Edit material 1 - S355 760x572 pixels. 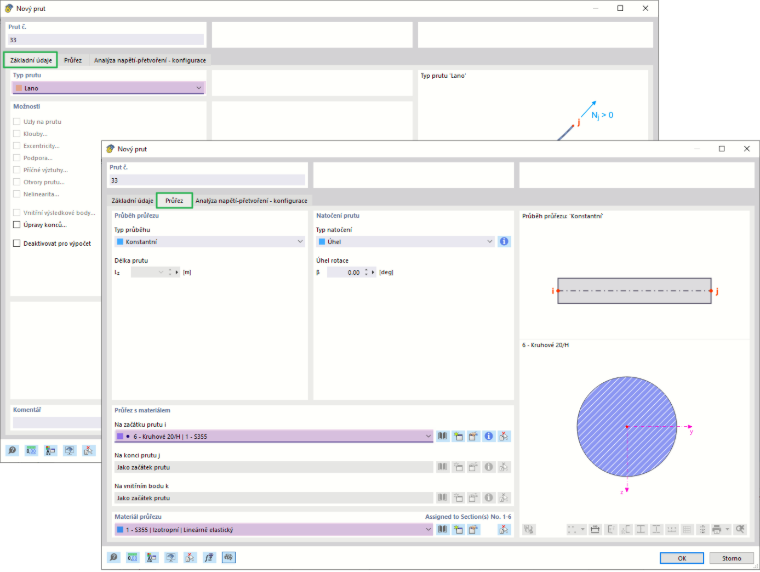[x=474, y=530]
